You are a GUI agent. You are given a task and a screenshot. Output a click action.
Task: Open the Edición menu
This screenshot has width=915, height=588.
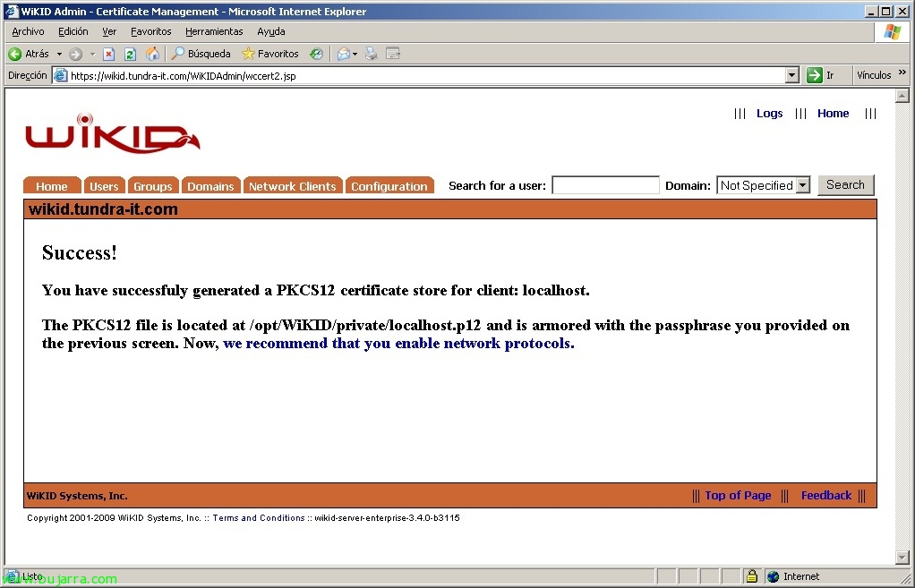73,31
